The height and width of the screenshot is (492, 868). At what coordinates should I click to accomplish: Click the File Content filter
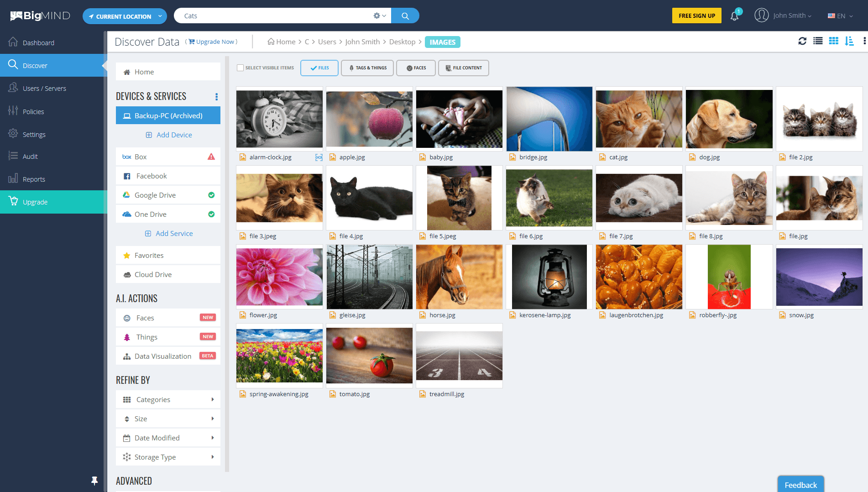coord(463,68)
